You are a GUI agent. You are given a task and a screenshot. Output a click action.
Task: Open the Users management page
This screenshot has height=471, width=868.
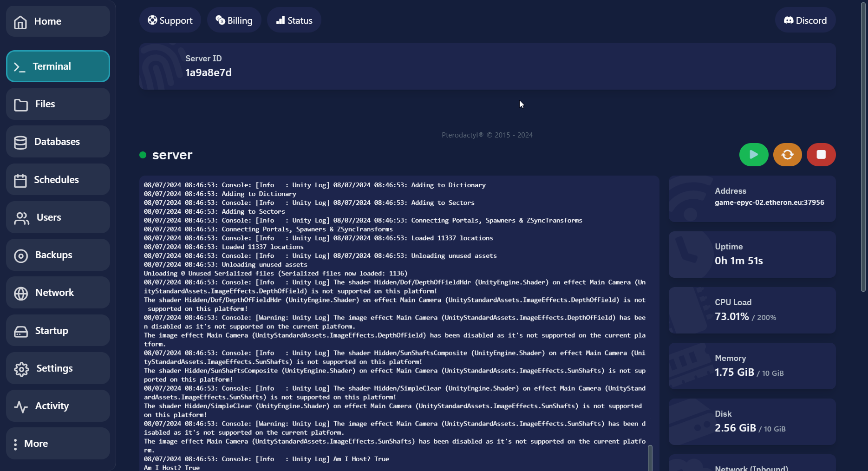point(58,217)
